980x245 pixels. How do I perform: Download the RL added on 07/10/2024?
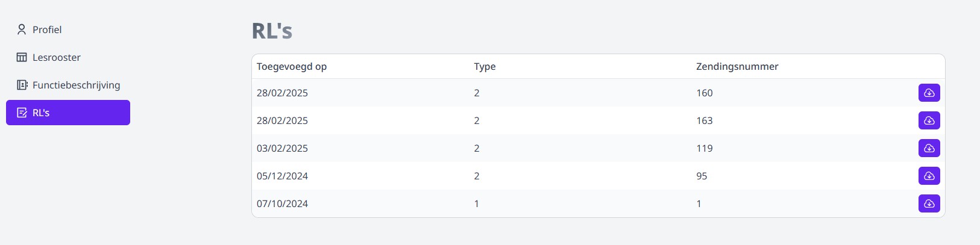[x=929, y=203]
